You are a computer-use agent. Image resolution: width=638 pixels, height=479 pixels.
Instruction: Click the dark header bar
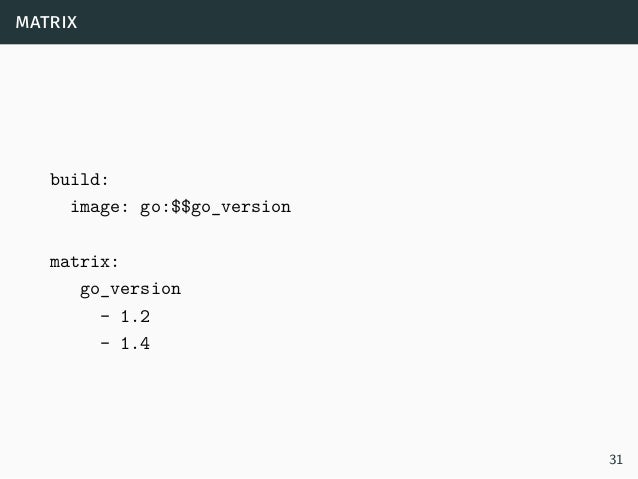click(x=319, y=22)
